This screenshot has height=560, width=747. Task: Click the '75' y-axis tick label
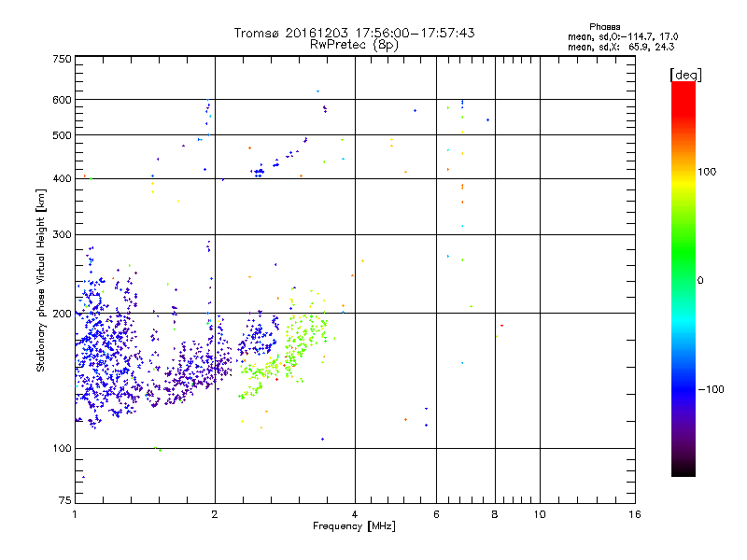[x=65, y=500]
